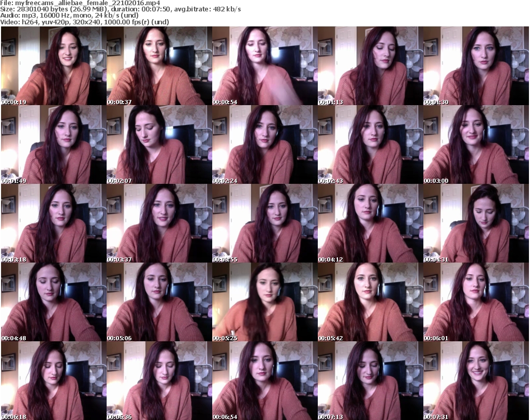Select the thumbnail stamped 00:04:12

pyautogui.click(x=370, y=224)
